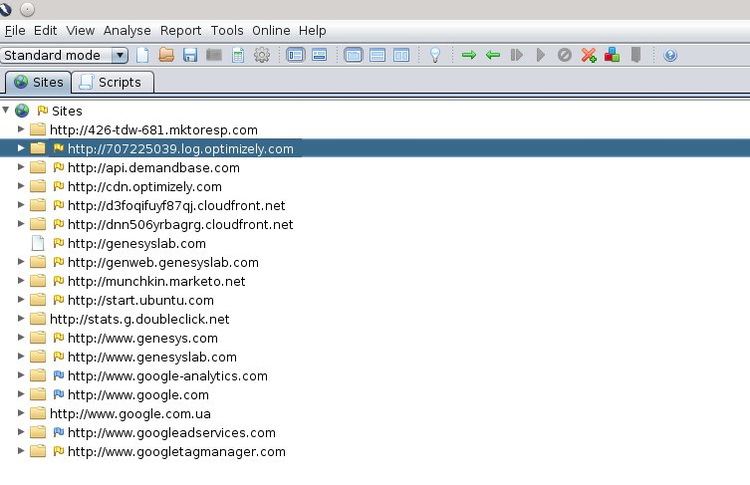
Task: Expand the d3foqifuyf87qj.cloudfront.net node
Action: [21, 205]
